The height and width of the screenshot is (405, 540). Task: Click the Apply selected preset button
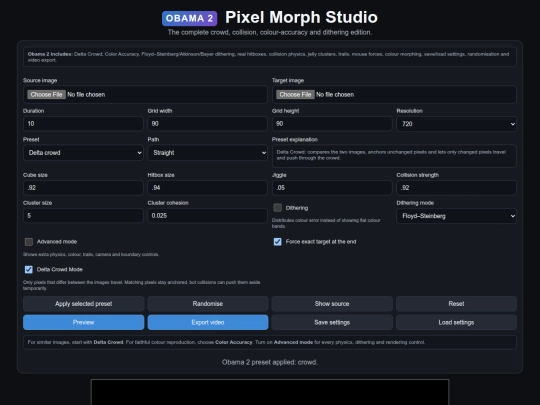pyautogui.click(x=84, y=304)
